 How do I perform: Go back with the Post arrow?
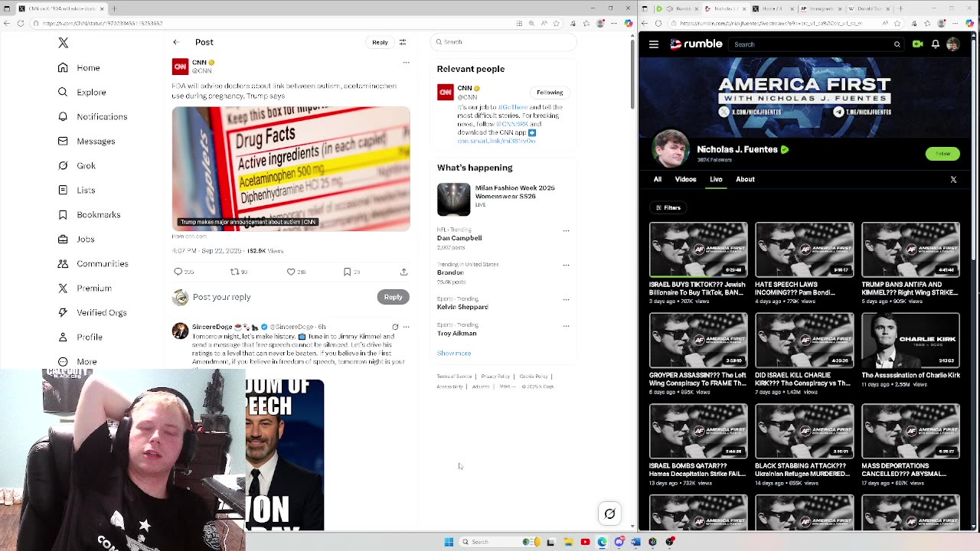pos(176,42)
